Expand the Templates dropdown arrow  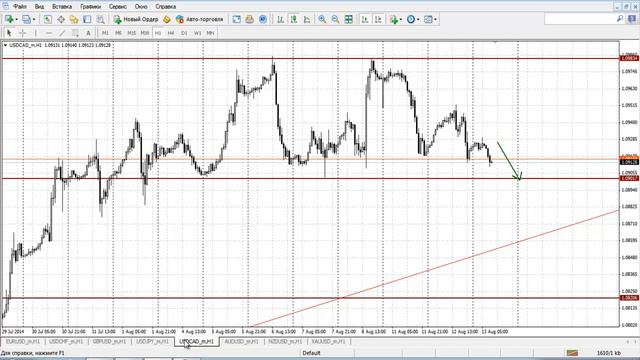click(x=436, y=19)
